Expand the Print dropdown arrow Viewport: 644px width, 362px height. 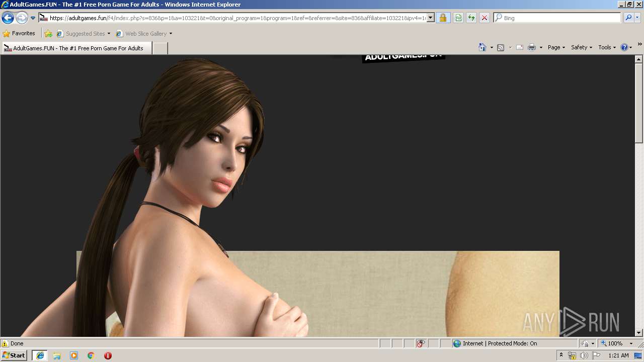(541, 47)
